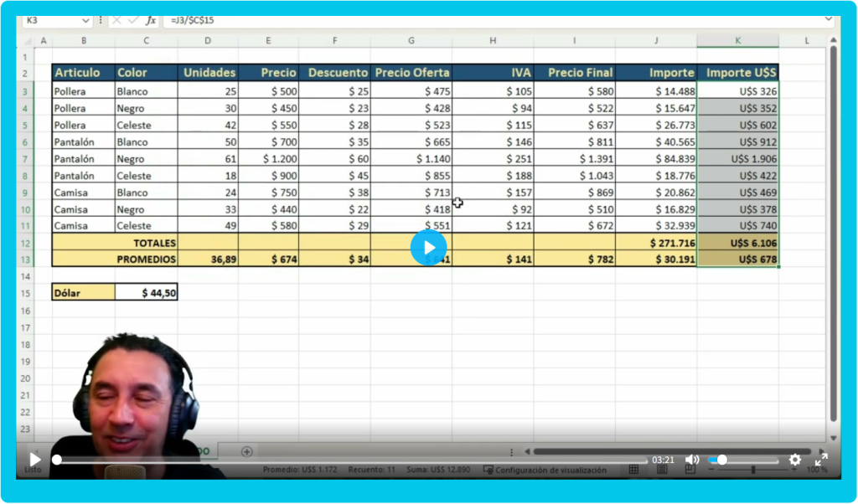858x504 pixels.
Task: Click the confirm checkmark in formula bar
Action: pyautogui.click(x=133, y=20)
